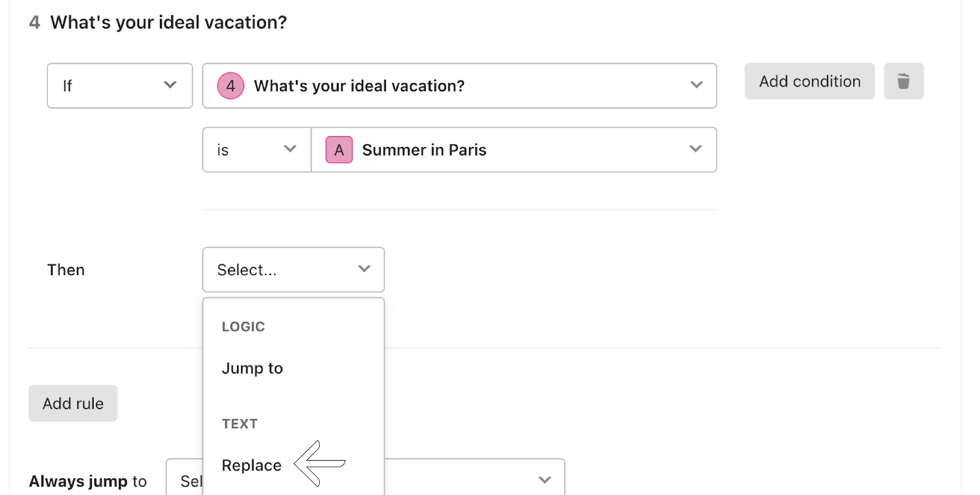Open the 'is' operator dropdown
The height and width of the screenshot is (495, 980).
(x=257, y=149)
